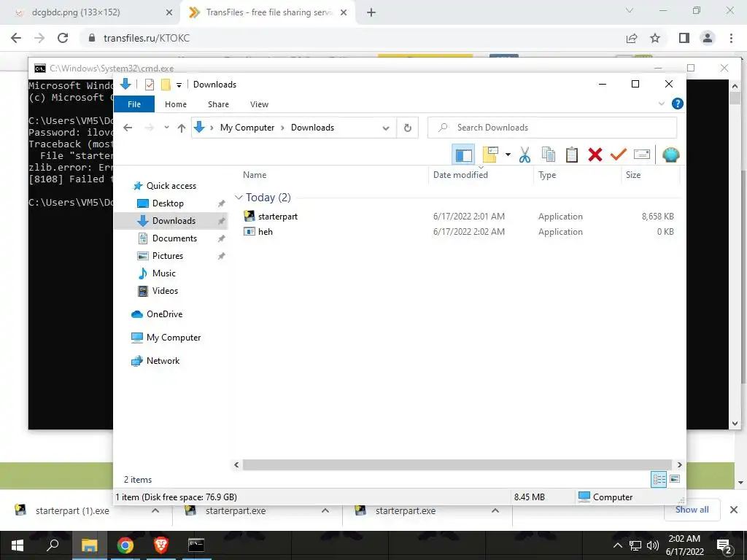Click the orange checkmark Properties icon

pyautogui.click(x=619, y=155)
